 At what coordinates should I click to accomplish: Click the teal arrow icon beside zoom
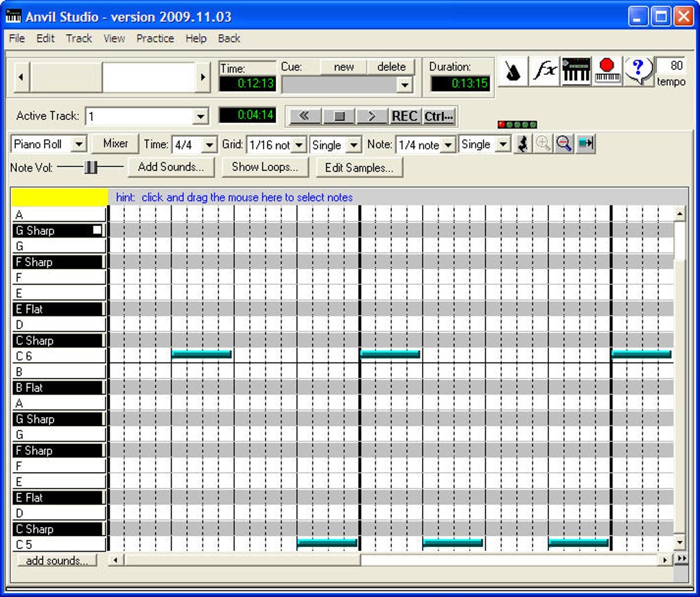[585, 144]
